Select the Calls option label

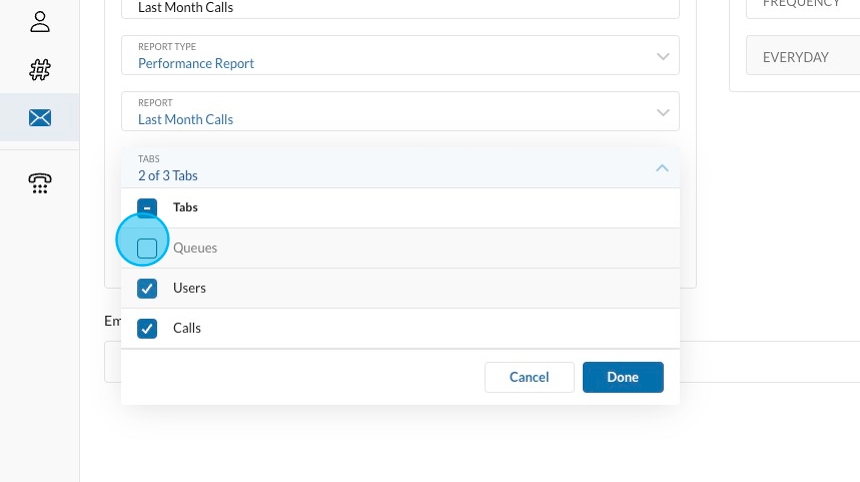(x=187, y=328)
